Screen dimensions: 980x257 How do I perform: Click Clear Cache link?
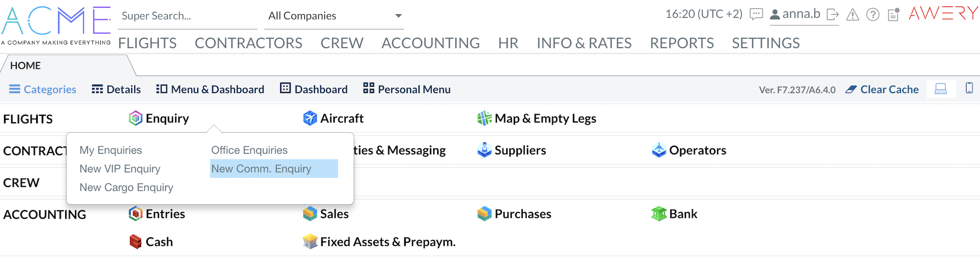click(x=889, y=90)
